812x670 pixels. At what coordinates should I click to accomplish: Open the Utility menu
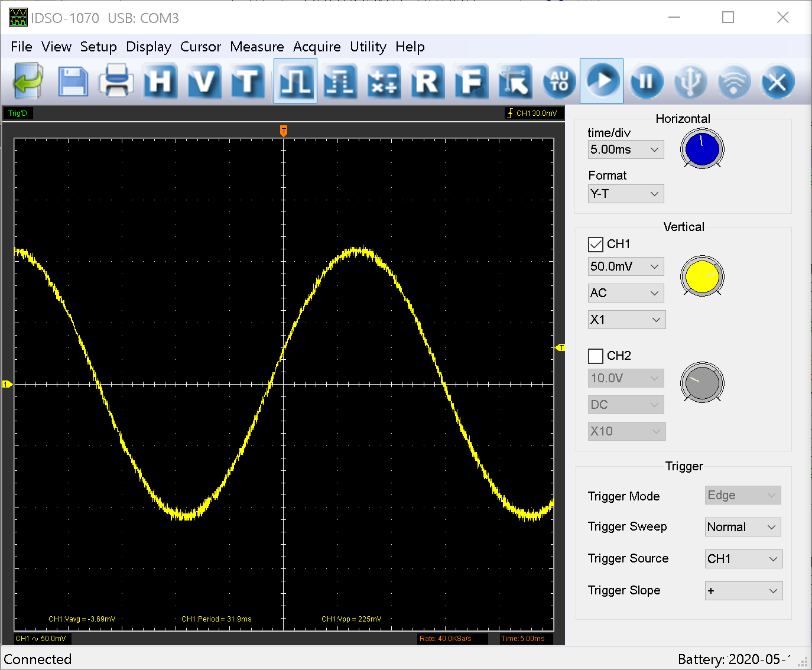pyautogui.click(x=368, y=47)
